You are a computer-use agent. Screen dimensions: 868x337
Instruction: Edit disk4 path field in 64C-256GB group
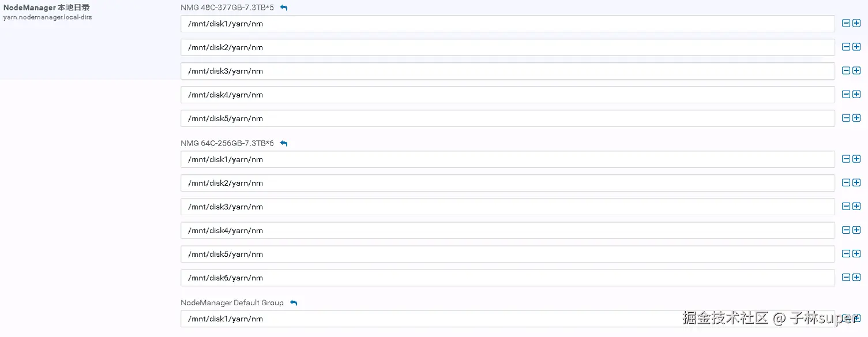point(508,230)
